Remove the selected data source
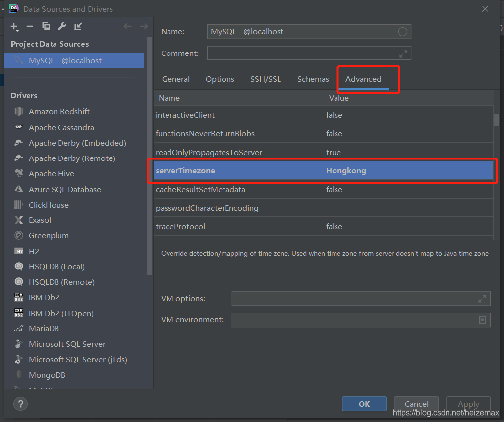The height and width of the screenshot is (422, 504). pyautogui.click(x=29, y=27)
